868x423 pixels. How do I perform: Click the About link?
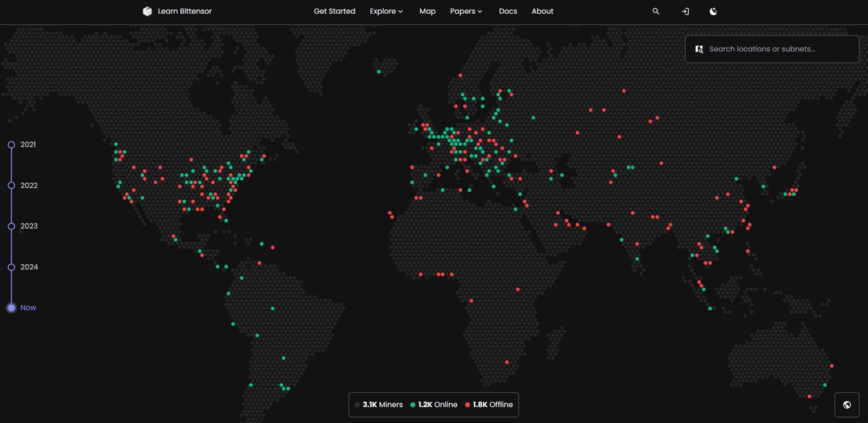click(x=542, y=11)
